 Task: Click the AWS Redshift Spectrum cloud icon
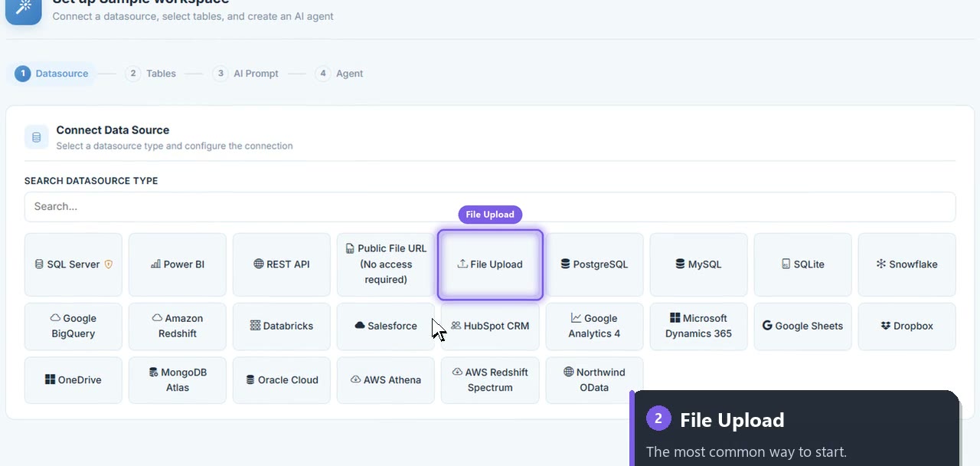(x=457, y=372)
